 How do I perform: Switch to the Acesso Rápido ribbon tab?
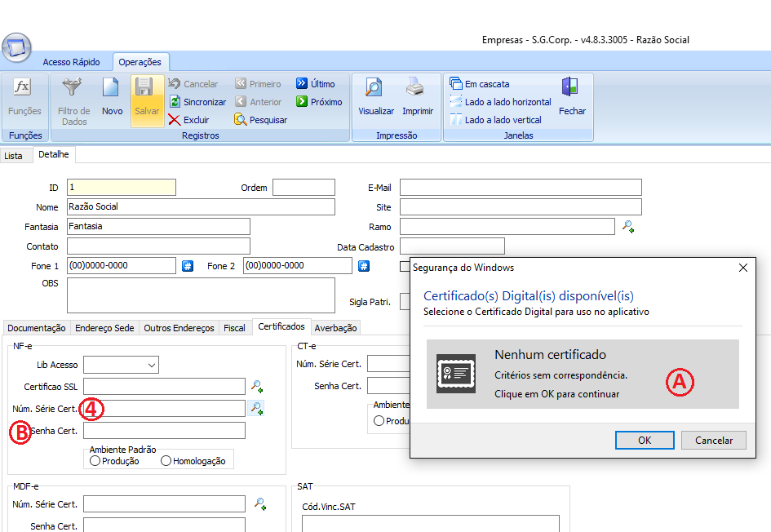tap(71, 62)
